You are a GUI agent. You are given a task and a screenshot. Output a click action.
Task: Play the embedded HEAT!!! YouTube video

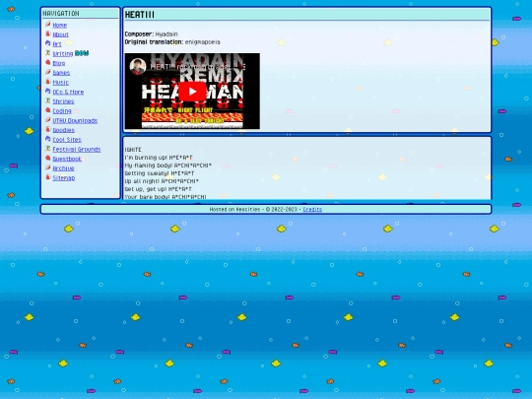[x=192, y=92]
